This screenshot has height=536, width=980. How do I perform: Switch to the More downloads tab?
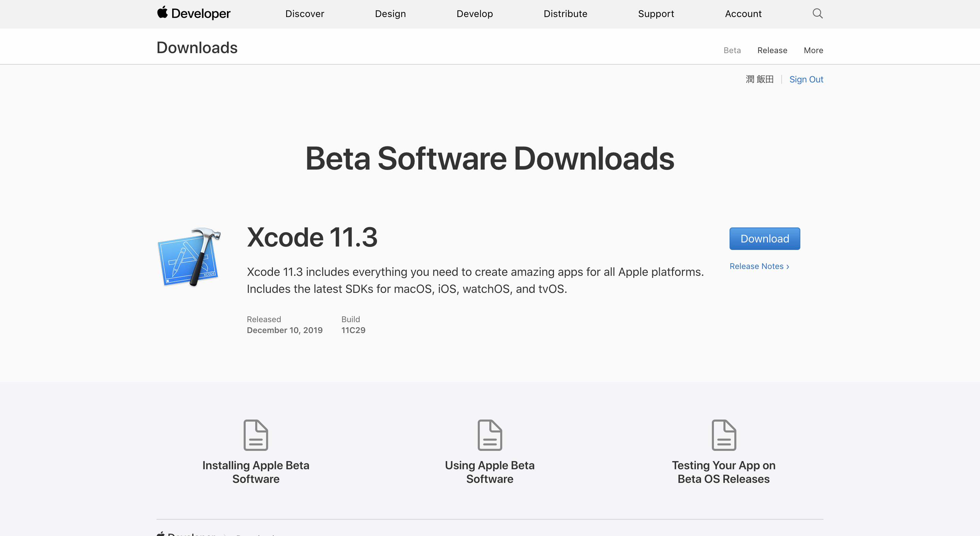click(x=813, y=50)
